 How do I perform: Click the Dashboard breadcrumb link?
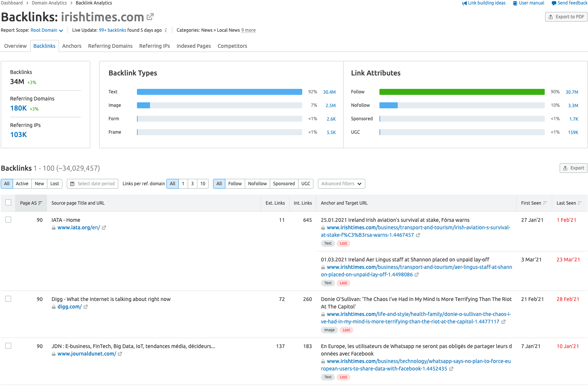(x=12, y=3)
